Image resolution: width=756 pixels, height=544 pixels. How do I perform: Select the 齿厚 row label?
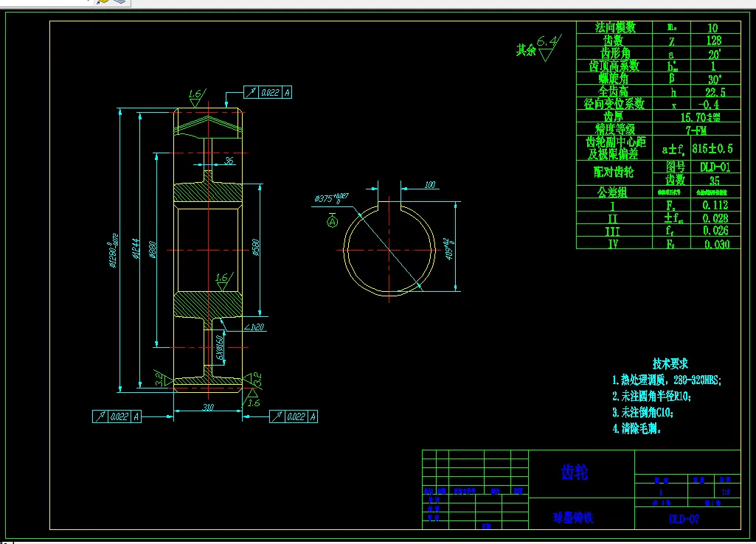pos(614,116)
